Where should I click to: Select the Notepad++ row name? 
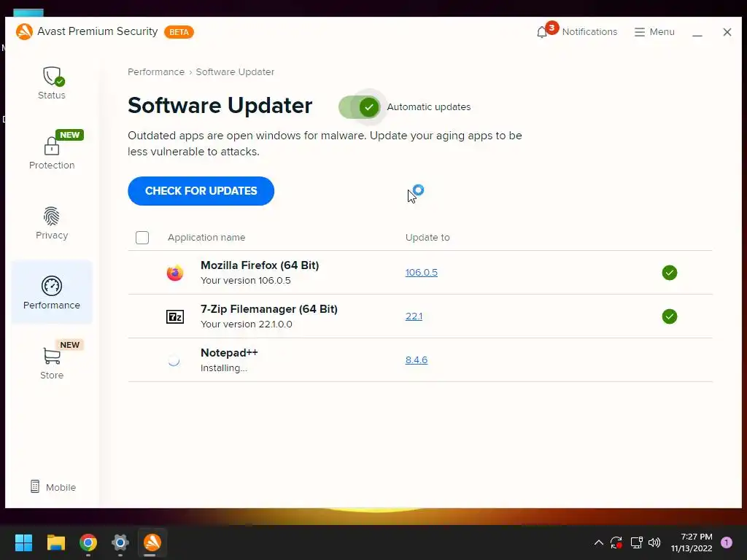[x=229, y=353]
